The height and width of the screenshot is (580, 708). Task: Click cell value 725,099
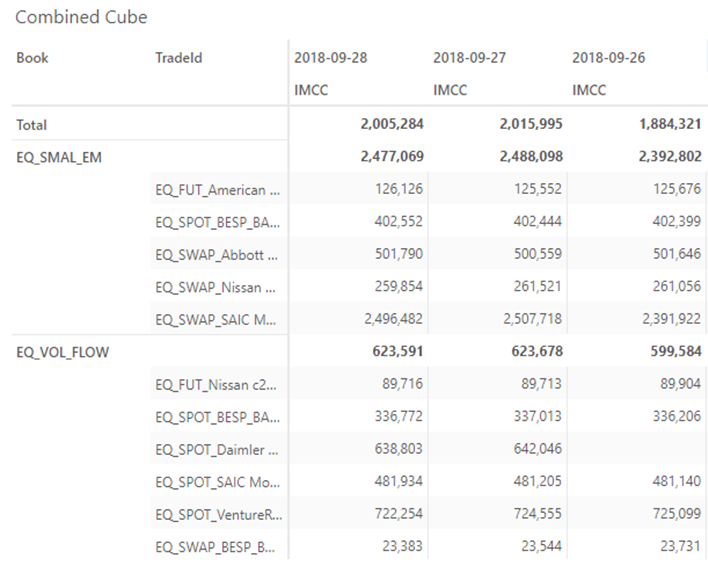pyautogui.click(x=677, y=514)
